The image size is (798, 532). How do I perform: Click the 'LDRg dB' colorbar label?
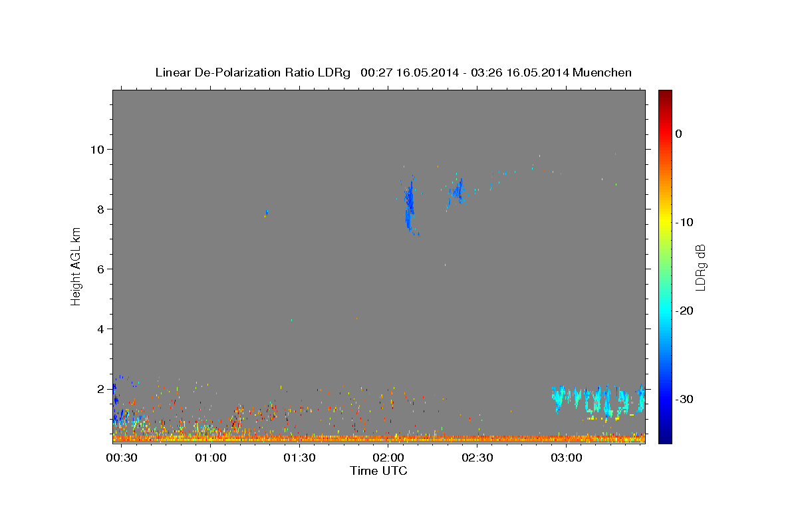tap(700, 268)
